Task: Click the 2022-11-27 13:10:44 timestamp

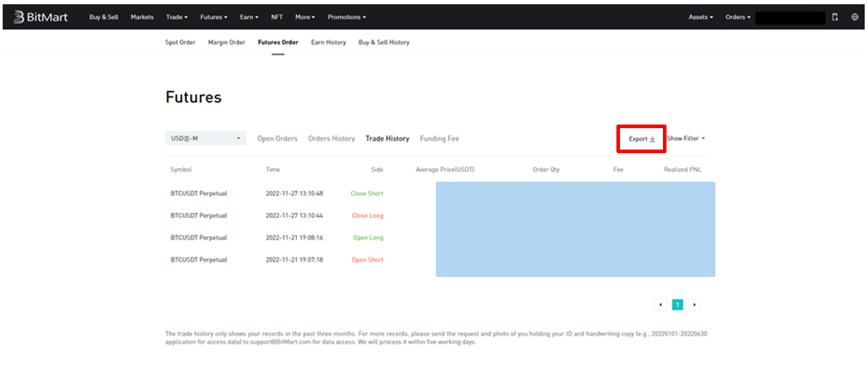Action: click(x=294, y=216)
